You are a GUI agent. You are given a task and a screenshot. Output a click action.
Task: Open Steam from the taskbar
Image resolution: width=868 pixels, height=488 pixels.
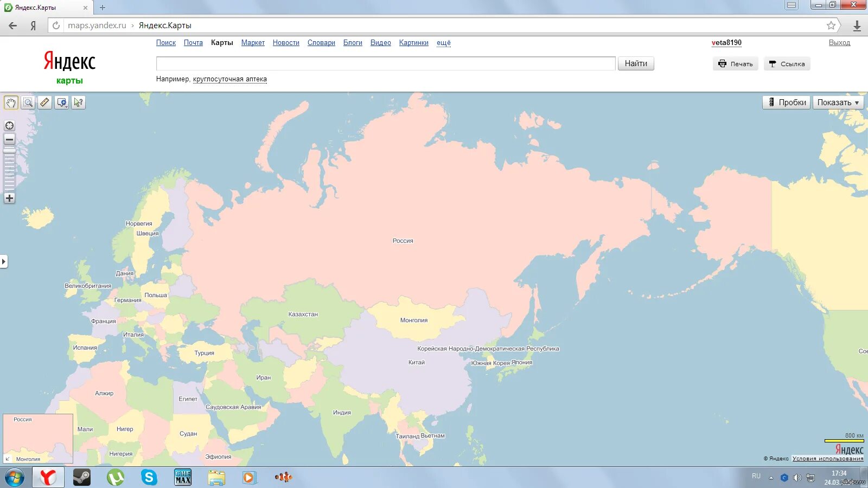[x=82, y=478]
